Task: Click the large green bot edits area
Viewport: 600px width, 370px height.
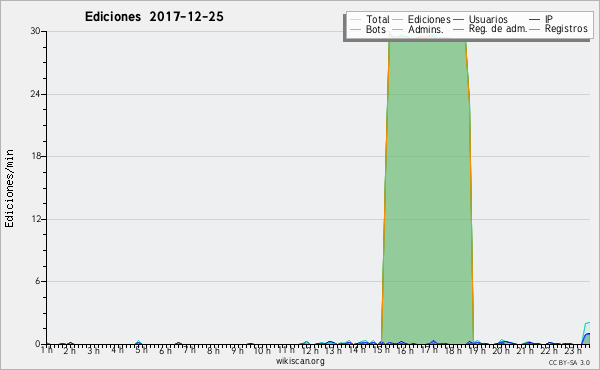Action: pyautogui.click(x=427, y=191)
